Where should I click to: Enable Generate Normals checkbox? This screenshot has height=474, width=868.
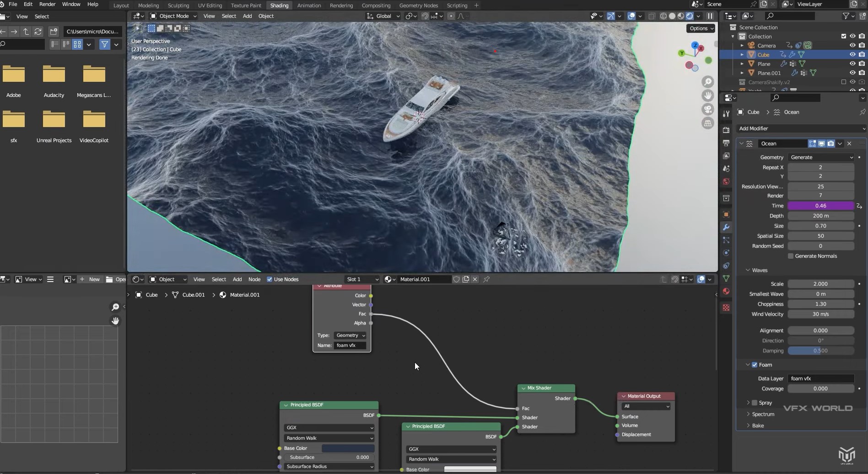[x=791, y=256]
